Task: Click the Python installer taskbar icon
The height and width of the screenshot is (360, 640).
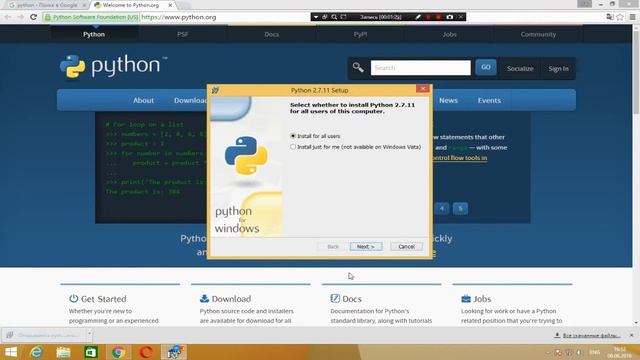Action: point(174,352)
